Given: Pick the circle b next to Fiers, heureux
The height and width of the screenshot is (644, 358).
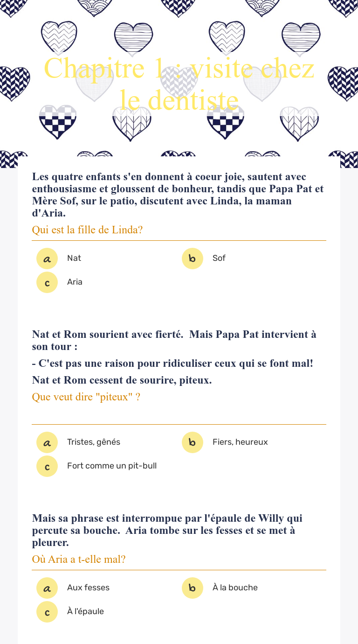Looking at the screenshot, I should tap(193, 442).
